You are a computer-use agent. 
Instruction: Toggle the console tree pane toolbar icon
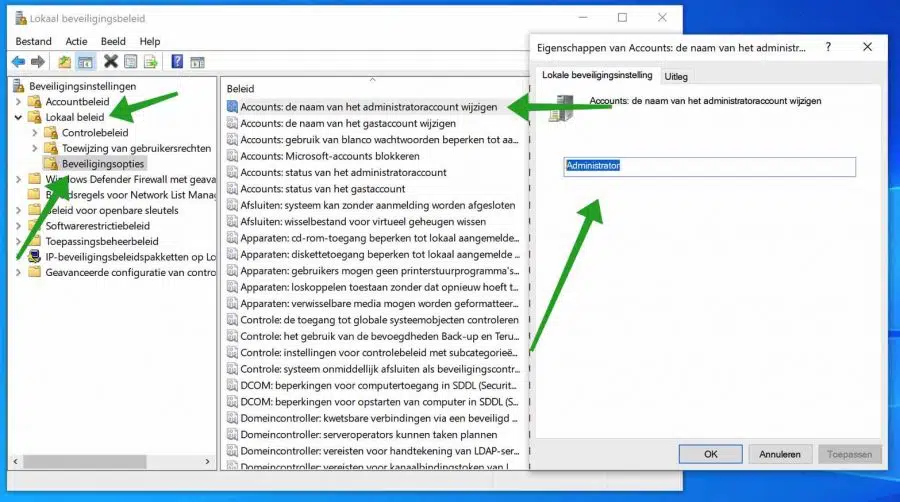click(x=86, y=61)
